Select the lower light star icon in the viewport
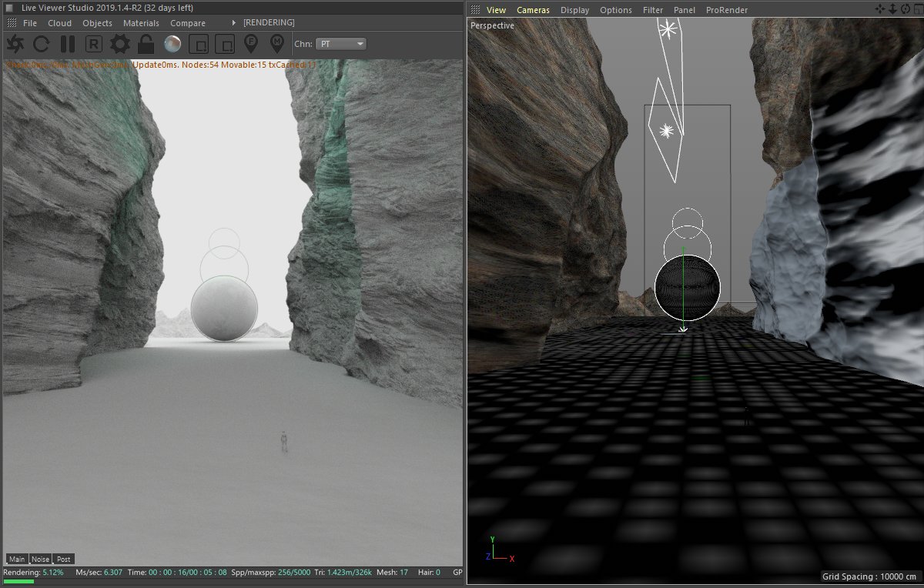The width and height of the screenshot is (924, 588). point(667,131)
